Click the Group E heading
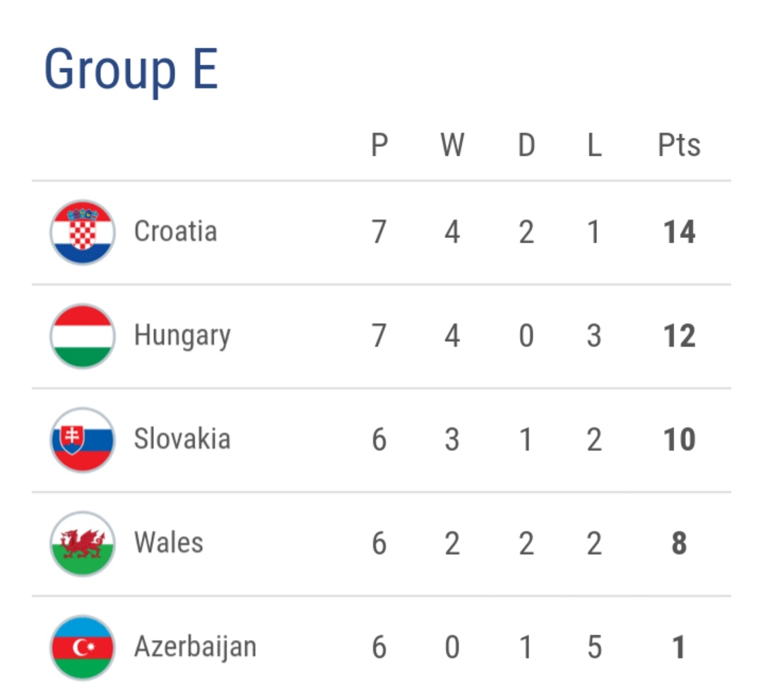 [x=131, y=69]
